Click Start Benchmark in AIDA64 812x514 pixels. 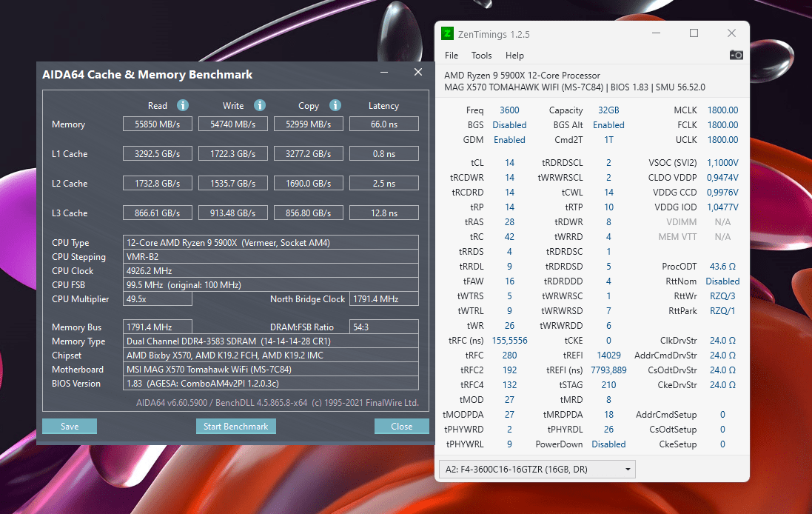235,427
